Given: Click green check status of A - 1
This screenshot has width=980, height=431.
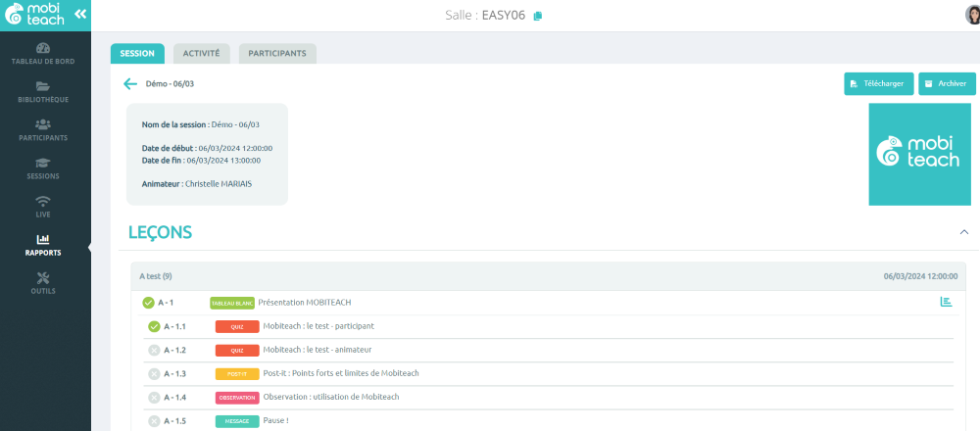Looking at the screenshot, I should pyautogui.click(x=148, y=303).
